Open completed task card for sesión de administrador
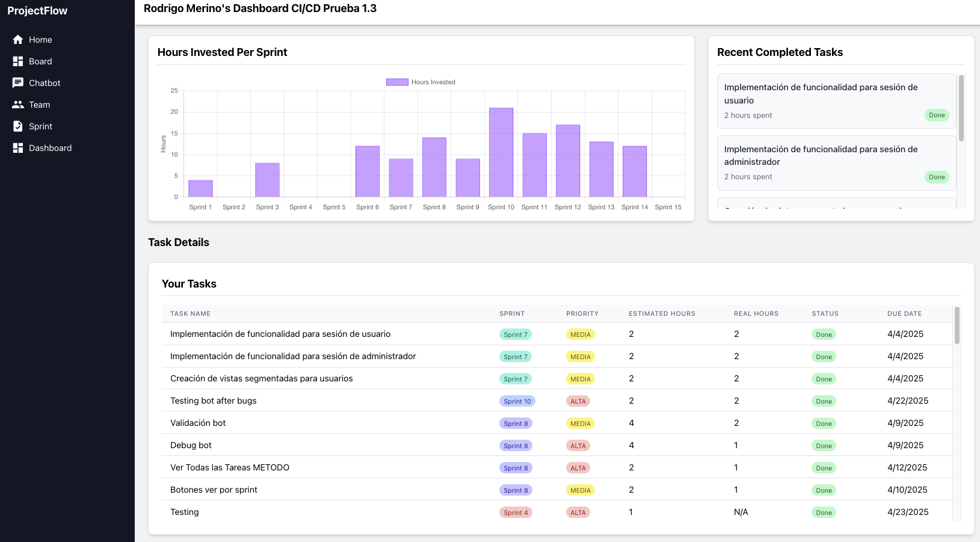The height and width of the screenshot is (542, 980). 836,162
